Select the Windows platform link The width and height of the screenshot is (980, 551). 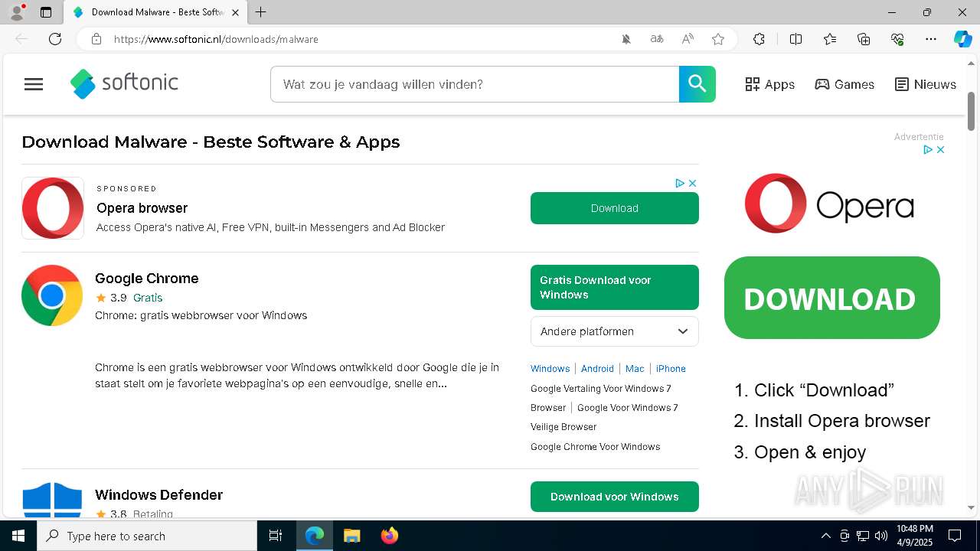[x=550, y=368]
